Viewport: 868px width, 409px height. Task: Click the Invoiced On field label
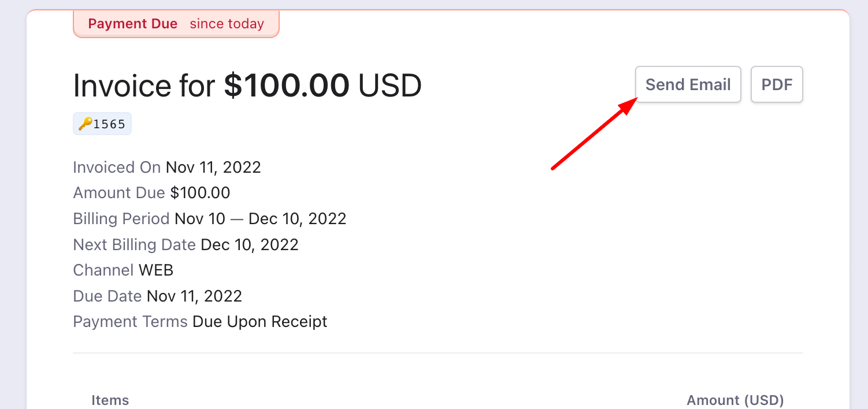(x=117, y=168)
